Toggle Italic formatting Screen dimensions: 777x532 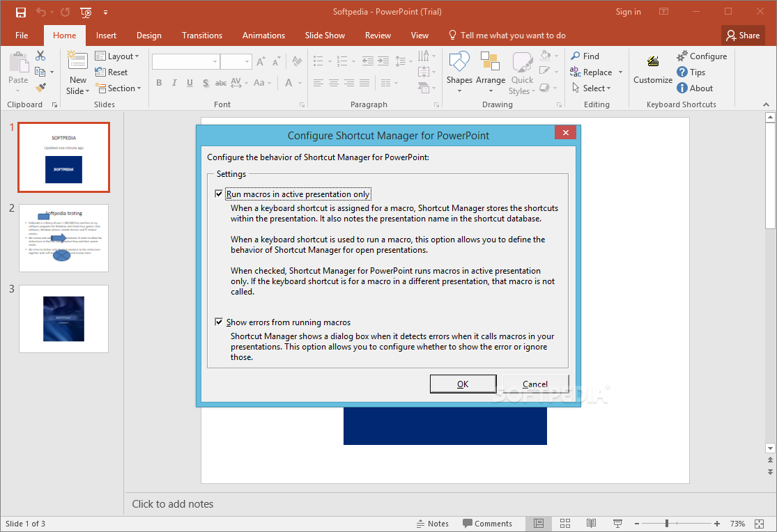click(x=174, y=83)
